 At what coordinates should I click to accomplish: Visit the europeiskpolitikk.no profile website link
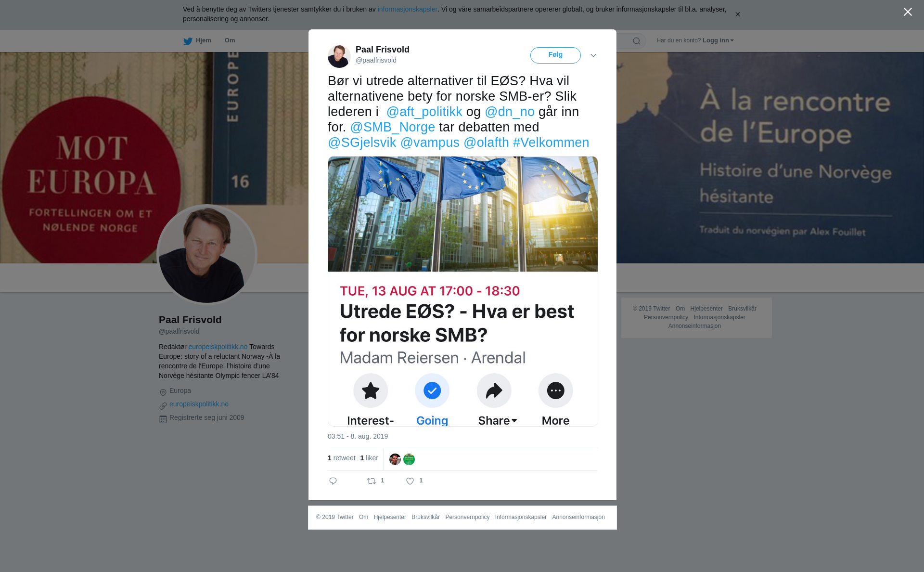click(199, 404)
